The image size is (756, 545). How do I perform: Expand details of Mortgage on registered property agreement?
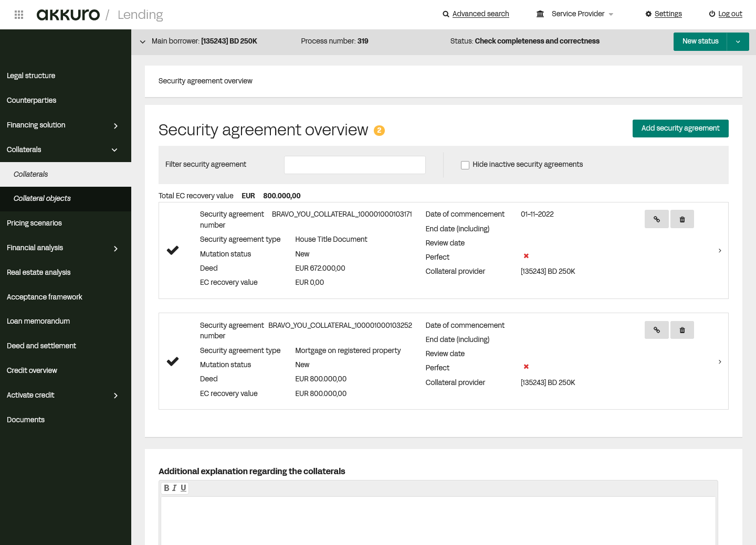point(720,361)
